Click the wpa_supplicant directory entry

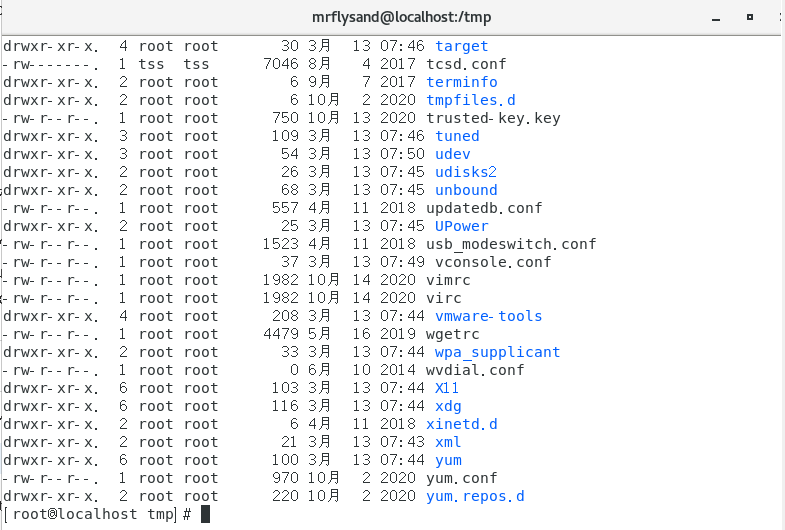pyautogui.click(x=497, y=352)
